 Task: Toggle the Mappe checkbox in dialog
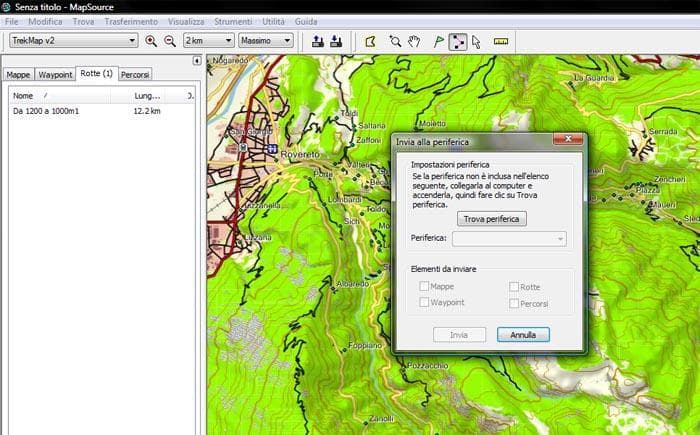coord(424,286)
